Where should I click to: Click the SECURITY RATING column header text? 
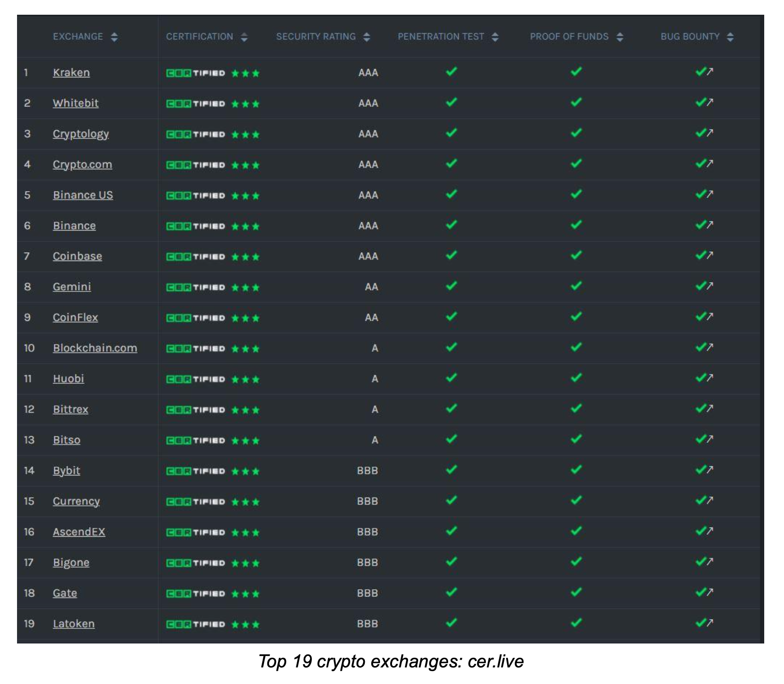[x=316, y=37]
